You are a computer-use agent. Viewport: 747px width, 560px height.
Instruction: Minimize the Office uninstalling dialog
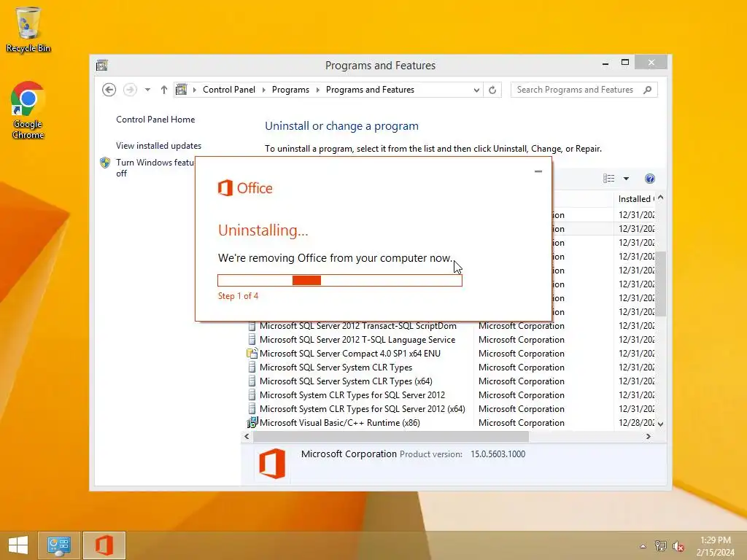[x=538, y=171]
